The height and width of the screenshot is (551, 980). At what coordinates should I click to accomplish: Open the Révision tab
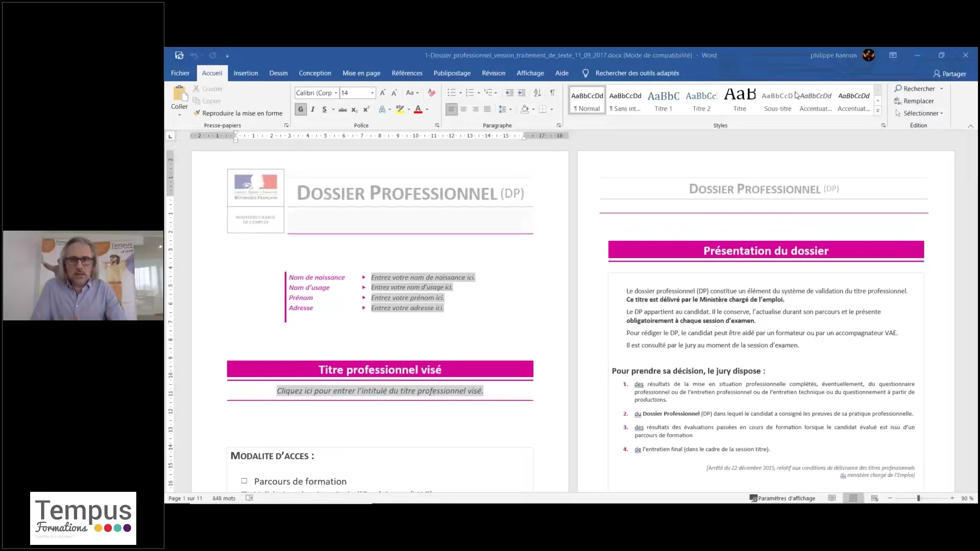[x=494, y=73]
